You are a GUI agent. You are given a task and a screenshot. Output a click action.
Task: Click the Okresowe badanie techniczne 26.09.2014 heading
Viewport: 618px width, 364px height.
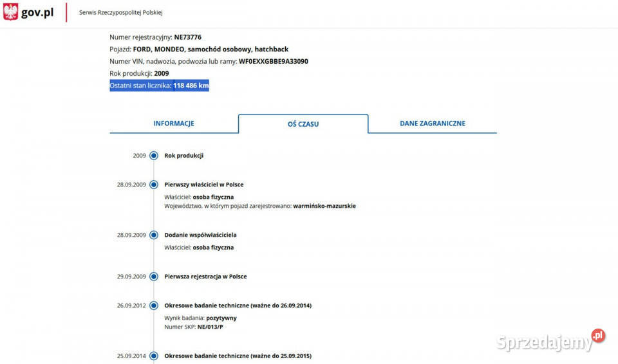(x=238, y=305)
